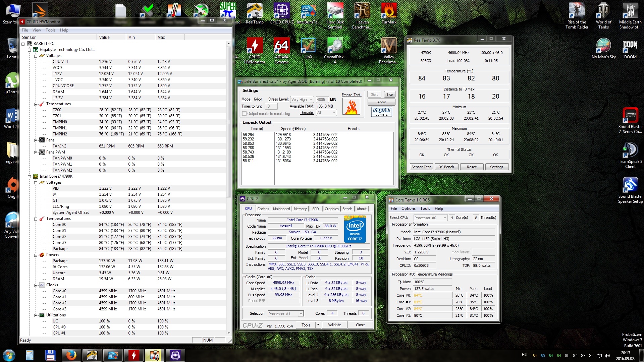Click Close button in CPU-Z
The height and width of the screenshot is (362, 644).
tap(360, 325)
